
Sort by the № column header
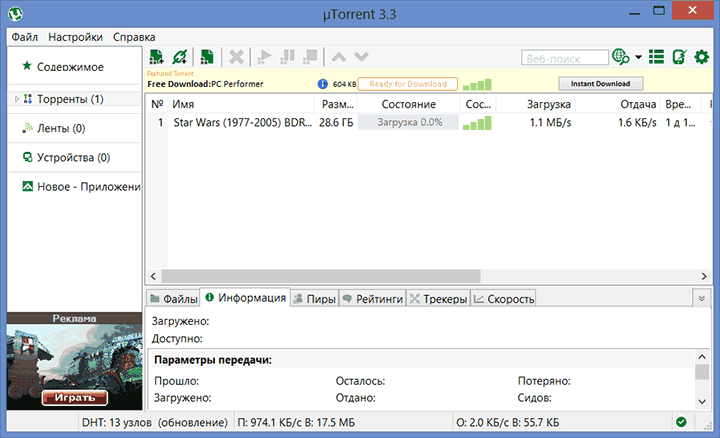(x=157, y=104)
